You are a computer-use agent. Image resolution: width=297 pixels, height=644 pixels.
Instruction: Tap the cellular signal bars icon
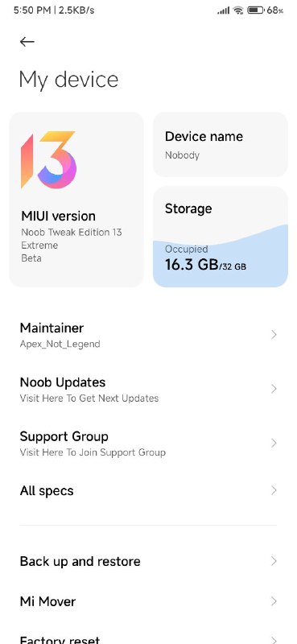(224, 11)
